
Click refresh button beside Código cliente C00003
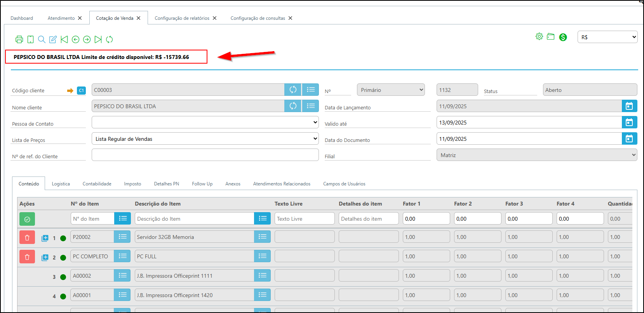tap(293, 90)
